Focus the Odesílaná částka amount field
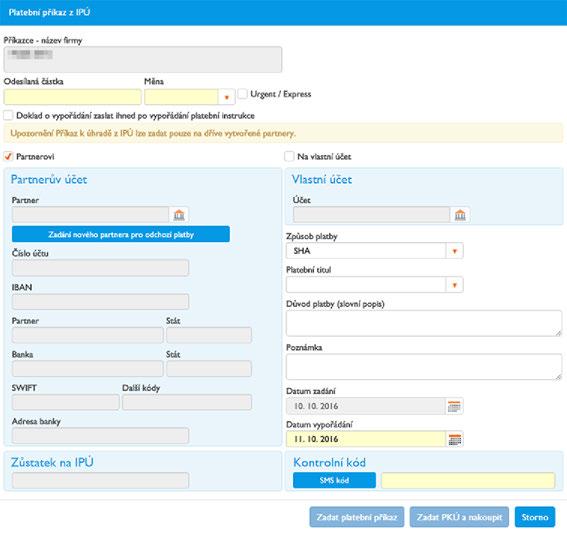This screenshot has height=533, width=567. tap(72, 97)
